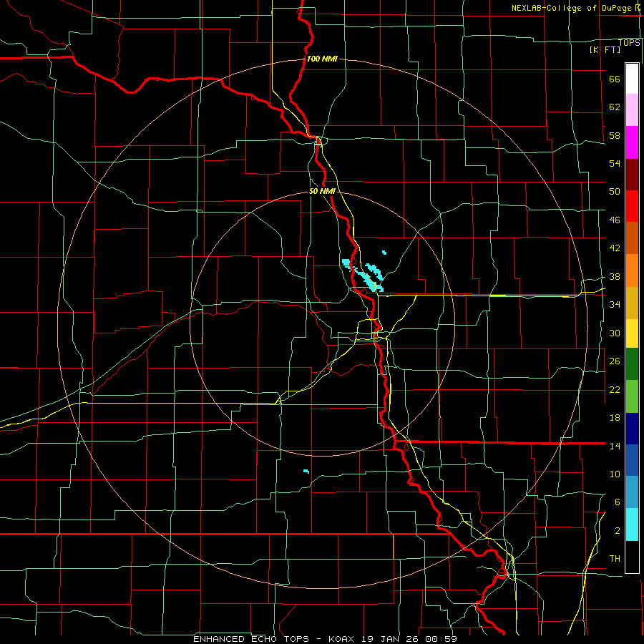Pick the light blue legend swatch
644x644 pixels.
point(632,492)
